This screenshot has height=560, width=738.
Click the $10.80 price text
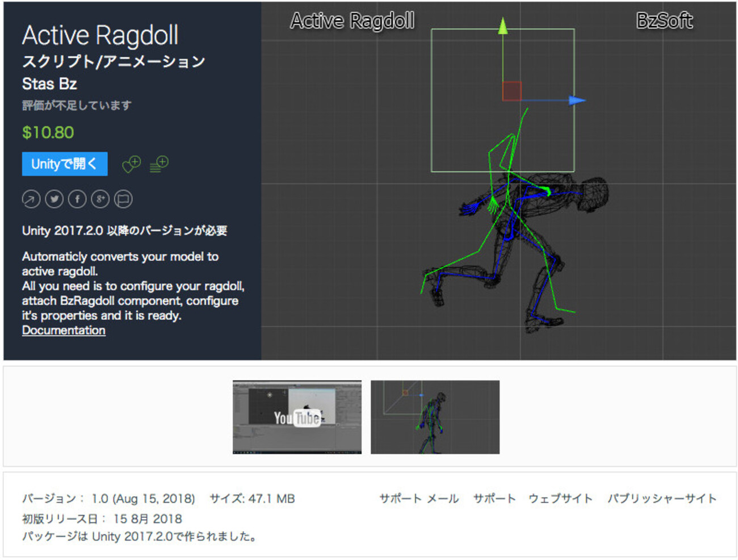(48, 133)
